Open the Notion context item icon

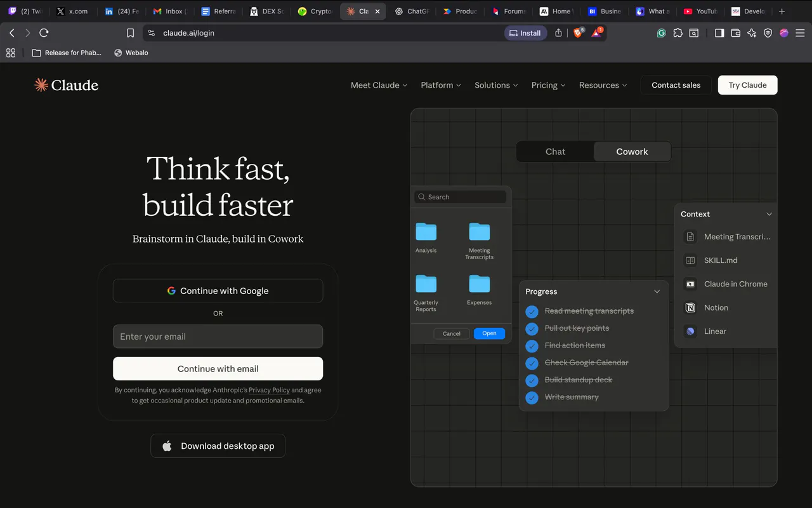coord(690,307)
